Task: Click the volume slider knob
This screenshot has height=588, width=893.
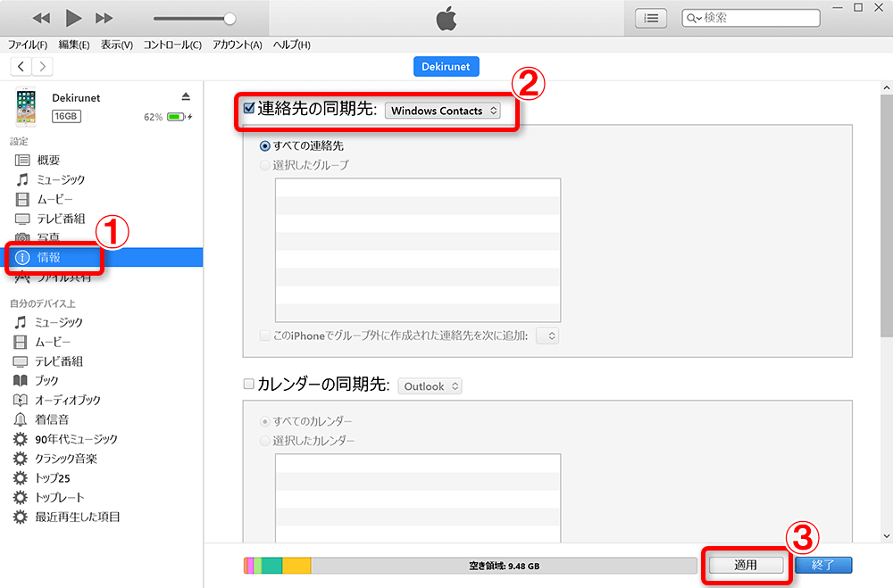Action: 230,18
